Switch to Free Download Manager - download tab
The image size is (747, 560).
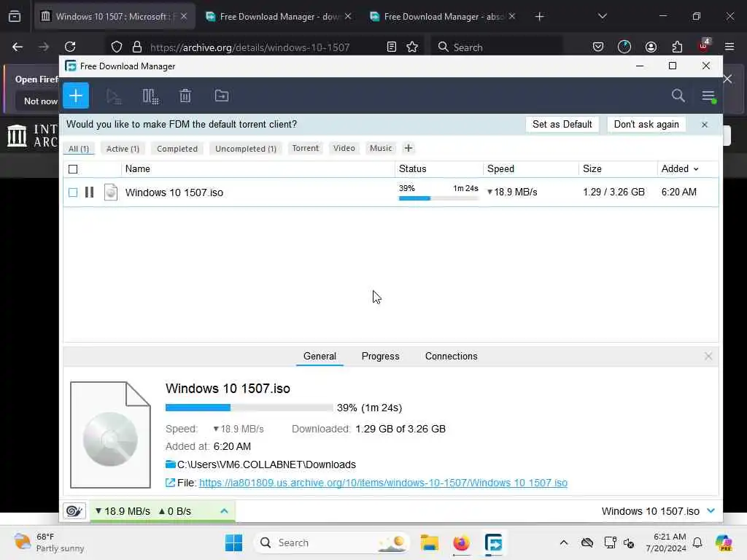(x=279, y=17)
